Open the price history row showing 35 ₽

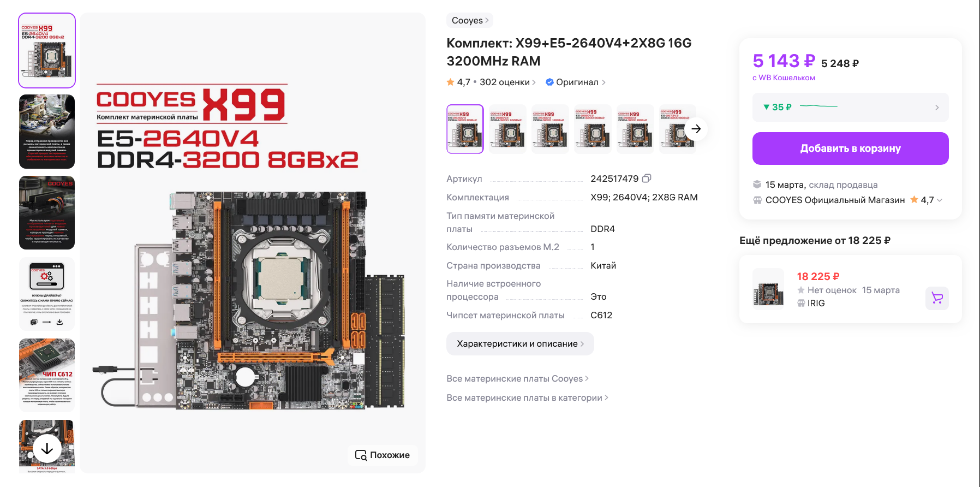pos(850,107)
